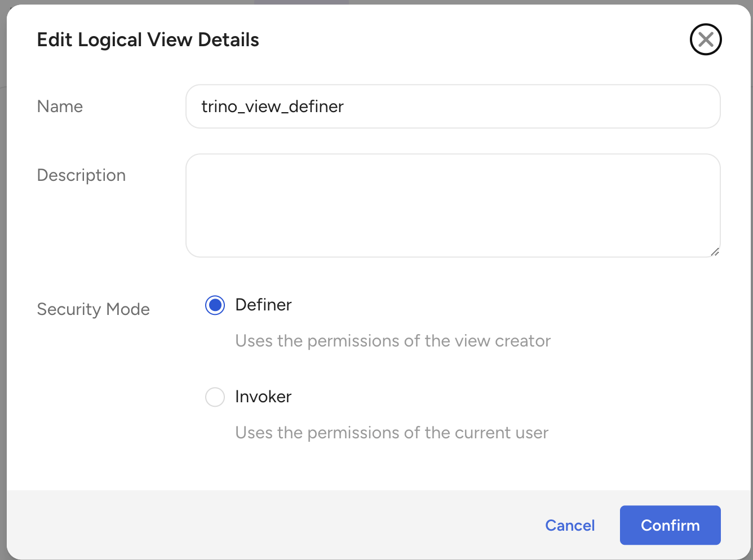The image size is (753, 560).
Task: Select the Invoker security mode radio button
Action: 215,397
